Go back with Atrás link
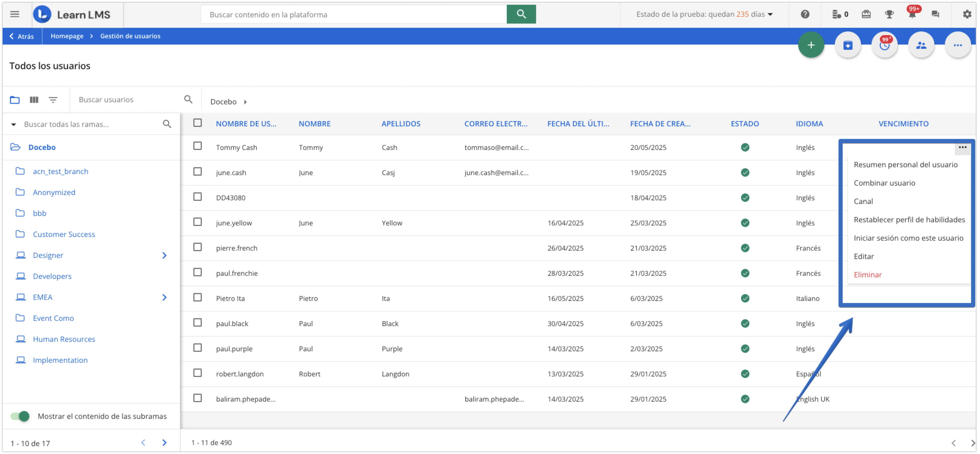The height and width of the screenshot is (454, 980). pos(22,36)
